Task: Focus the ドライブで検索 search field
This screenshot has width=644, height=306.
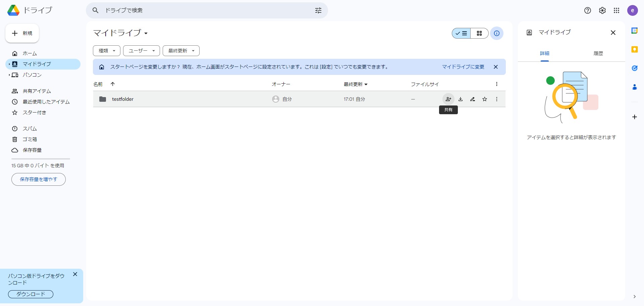Action: point(207,10)
